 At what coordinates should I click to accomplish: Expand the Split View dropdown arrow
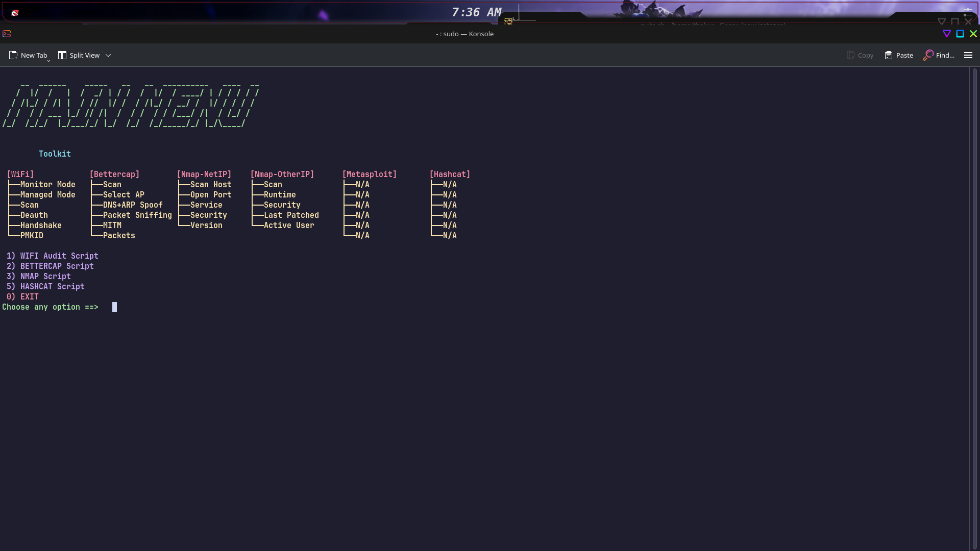[x=108, y=55]
